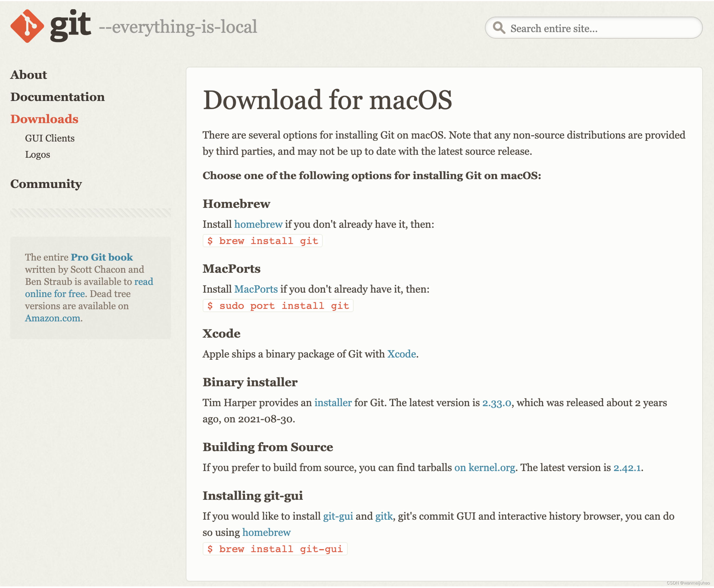Click the Download for macOS page heading
Viewport: 714px width, 588px height.
[x=327, y=100]
